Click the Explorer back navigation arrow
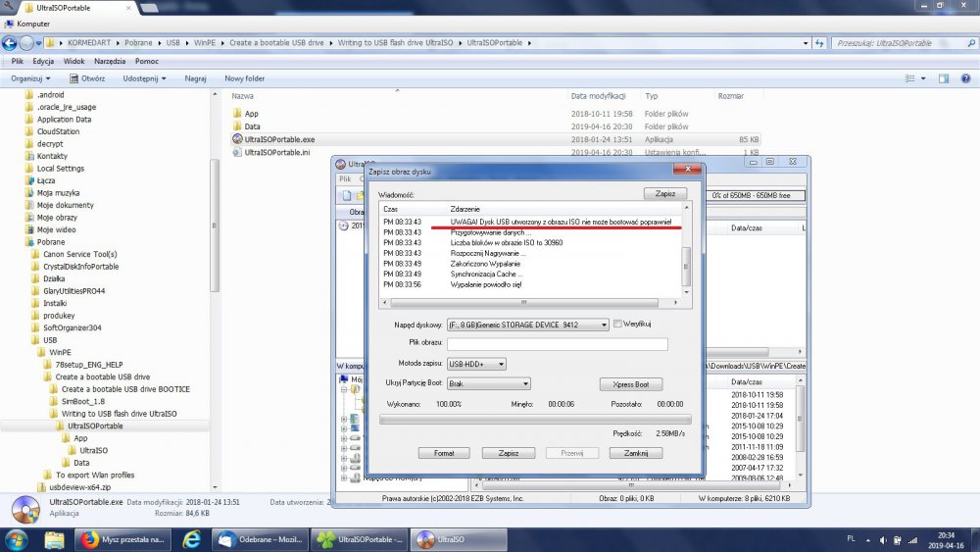Screen dimensions: 980x552 point(10,43)
